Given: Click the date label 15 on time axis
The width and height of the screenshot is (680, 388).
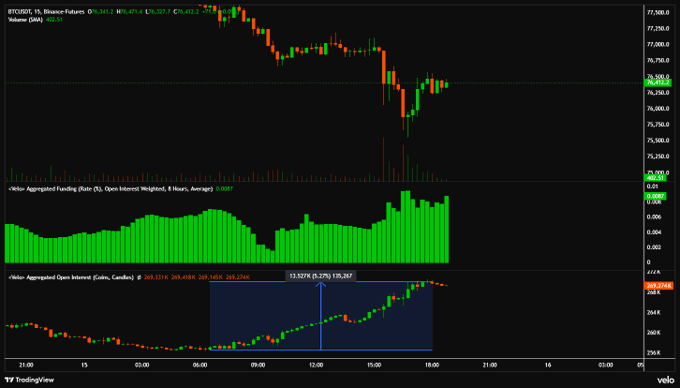Looking at the screenshot, I should point(84,365).
